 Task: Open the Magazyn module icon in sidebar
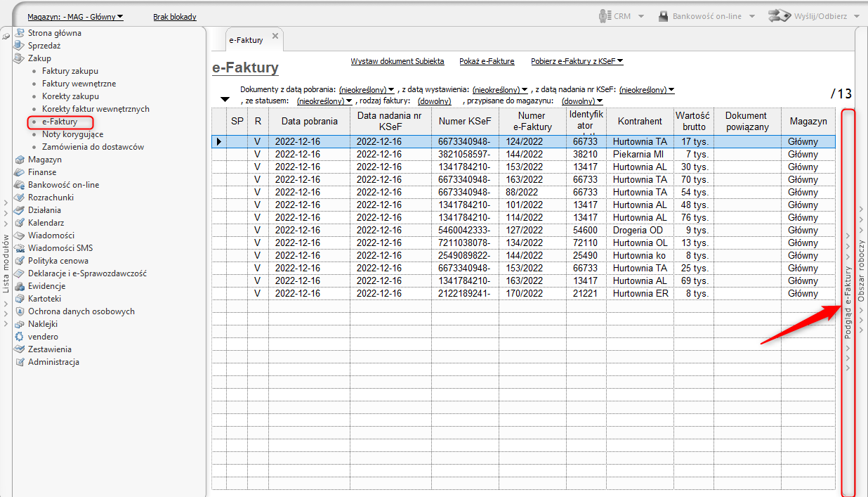tap(20, 160)
